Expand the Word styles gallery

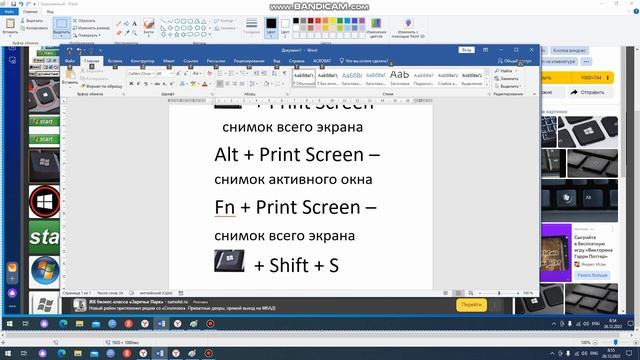(487, 84)
